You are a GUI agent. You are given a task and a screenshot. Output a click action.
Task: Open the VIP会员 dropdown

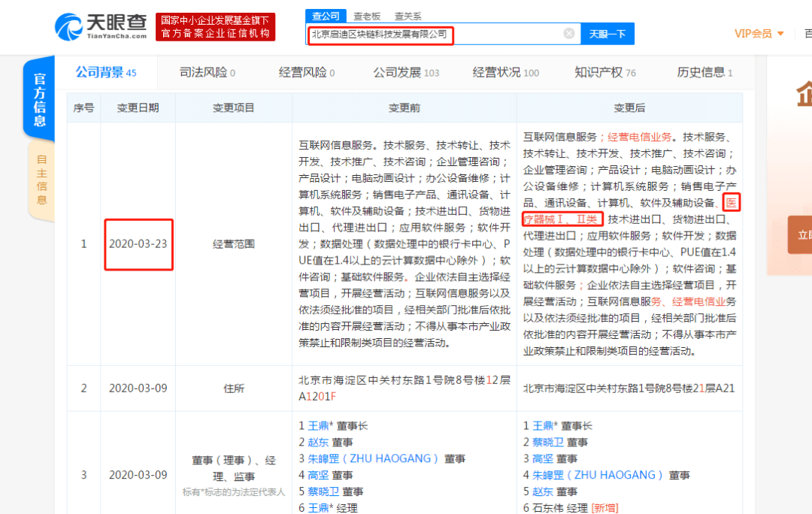[759, 34]
